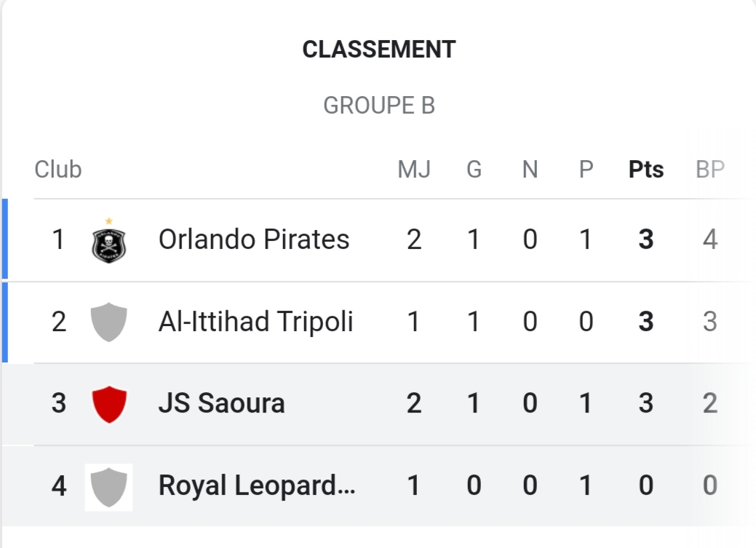The height and width of the screenshot is (548, 756).
Task: Select the GROUPE B label
Action: click(x=378, y=106)
